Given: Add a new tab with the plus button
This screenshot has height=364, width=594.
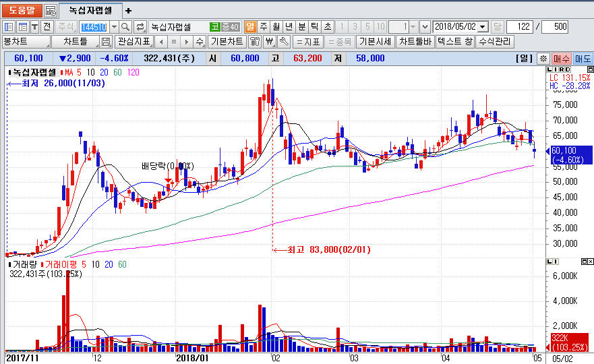Looking at the screenshot, I should (x=129, y=11).
